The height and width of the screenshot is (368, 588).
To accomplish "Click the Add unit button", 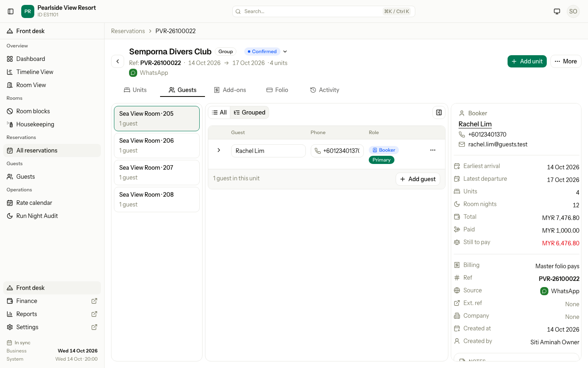I will tap(527, 61).
